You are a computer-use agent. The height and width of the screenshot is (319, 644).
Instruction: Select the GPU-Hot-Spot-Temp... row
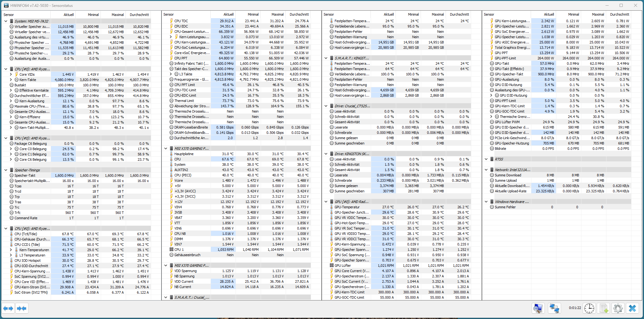pos(397,223)
